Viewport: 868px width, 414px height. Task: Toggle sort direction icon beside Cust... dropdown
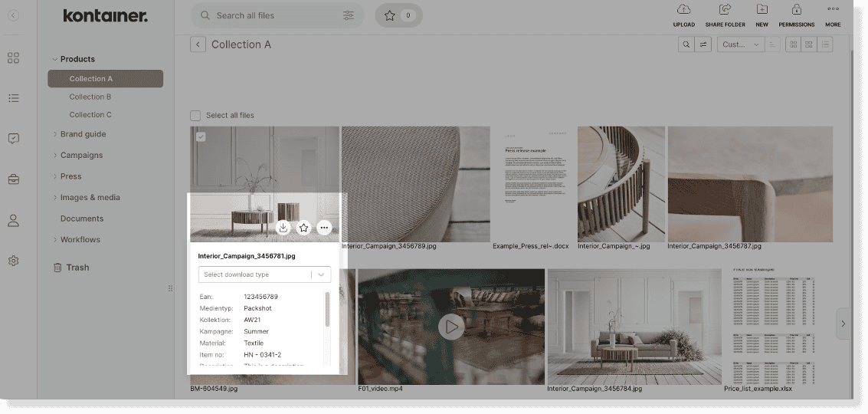coord(772,44)
